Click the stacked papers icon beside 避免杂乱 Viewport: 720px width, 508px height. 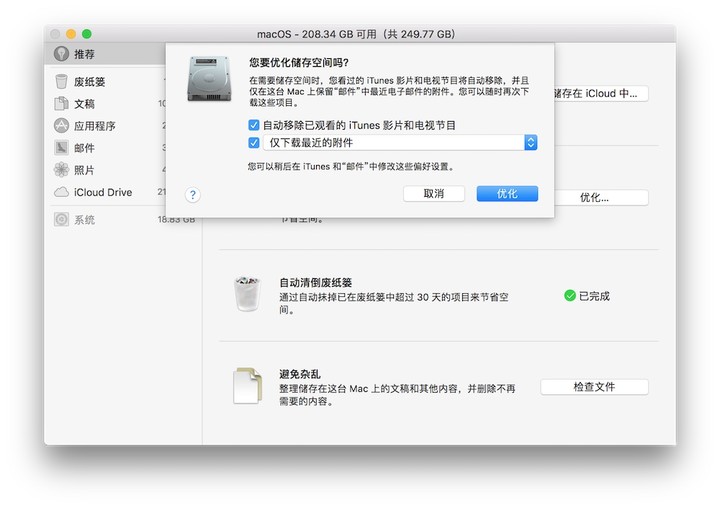[x=243, y=386]
